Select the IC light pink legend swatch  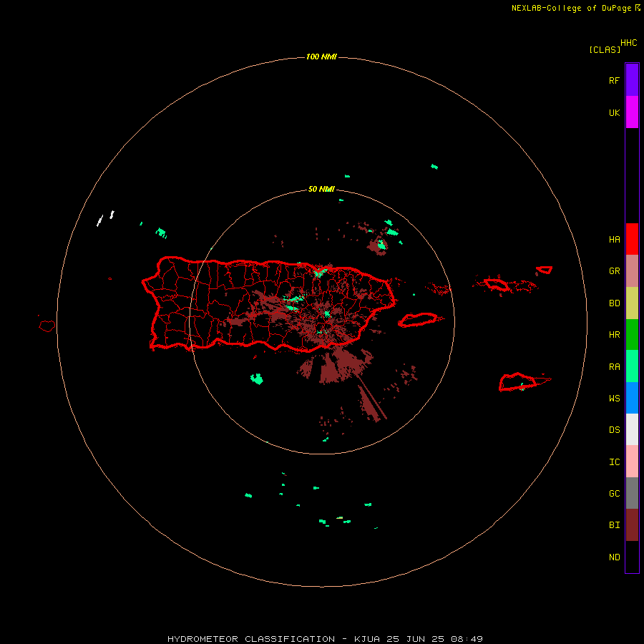tap(632, 462)
